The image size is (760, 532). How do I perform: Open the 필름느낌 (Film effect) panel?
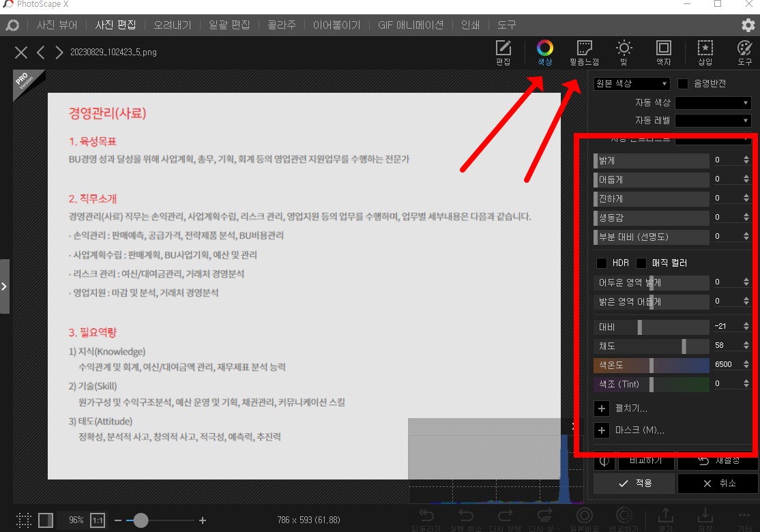click(x=584, y=52)
